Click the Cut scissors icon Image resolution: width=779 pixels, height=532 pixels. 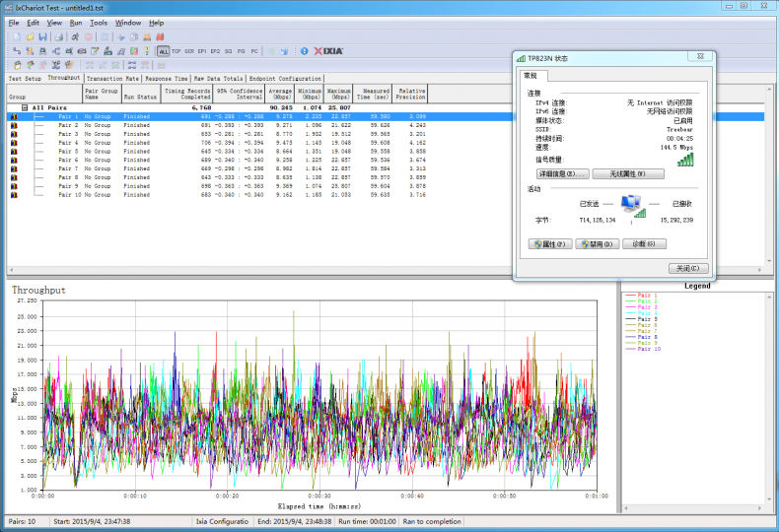120,36
